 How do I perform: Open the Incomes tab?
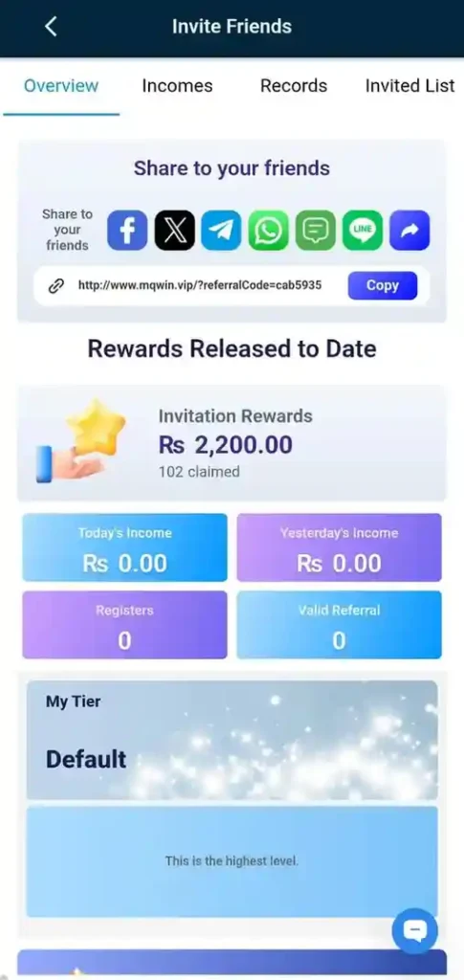pyautogui.click(x=177, y=85)
